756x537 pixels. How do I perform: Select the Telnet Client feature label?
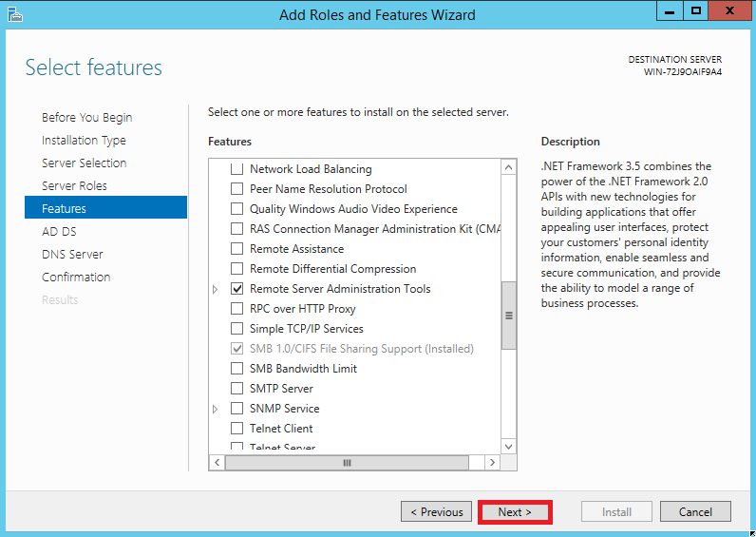pyautogui.click(x=281, y=429)
